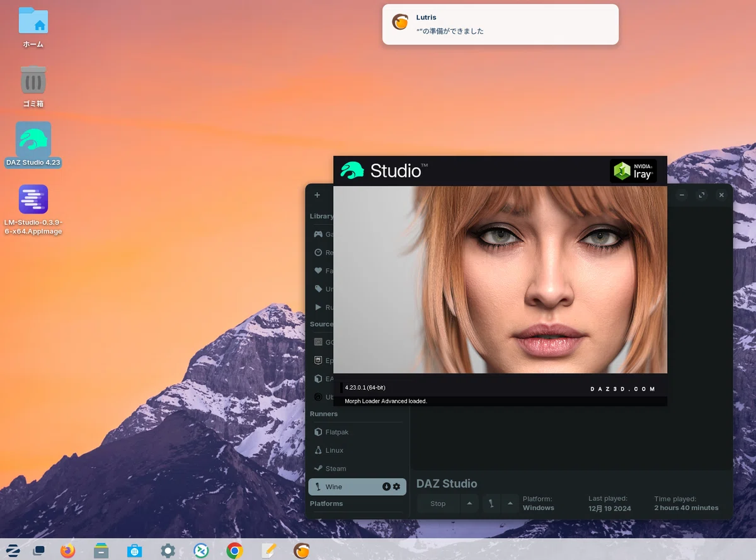Open the file manager from the taskbar
Screen dimensions: 756x560
(101, 551)
